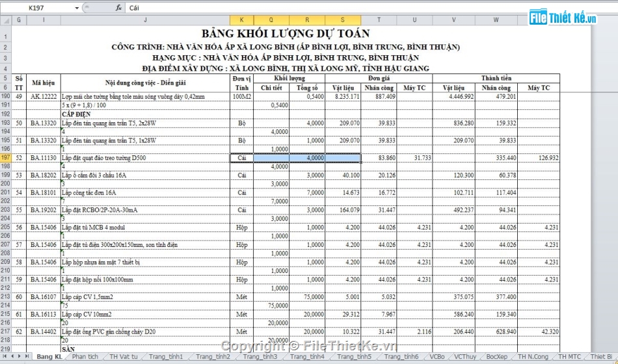Switch to the TH N.Cong sheet tab
This screenshot has width=618, height=364.
tap(533, 356)
